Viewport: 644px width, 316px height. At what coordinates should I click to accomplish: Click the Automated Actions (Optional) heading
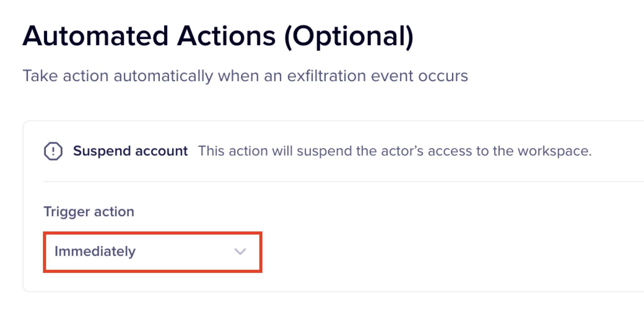218,37
